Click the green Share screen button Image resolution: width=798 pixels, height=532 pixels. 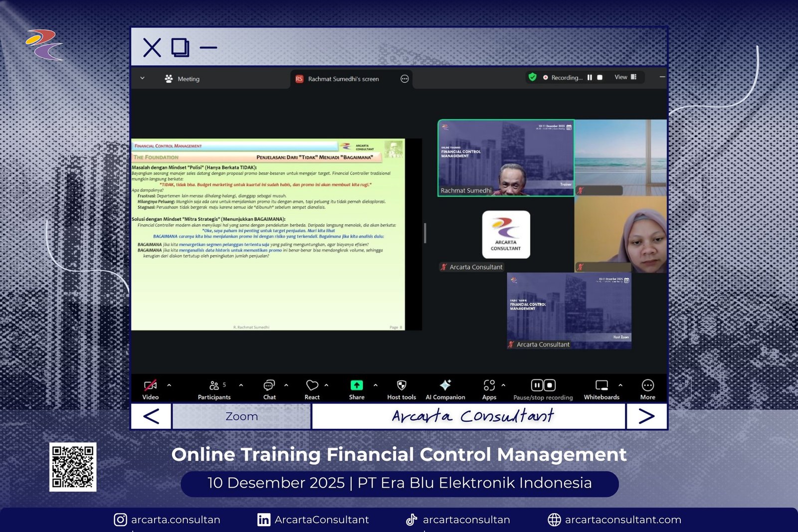tap(357, 385)
